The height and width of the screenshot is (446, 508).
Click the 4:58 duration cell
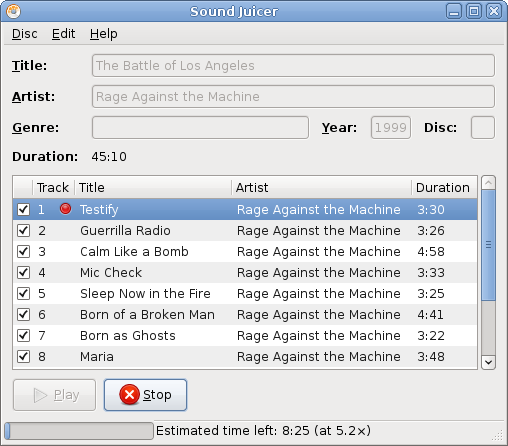point(431,252)
